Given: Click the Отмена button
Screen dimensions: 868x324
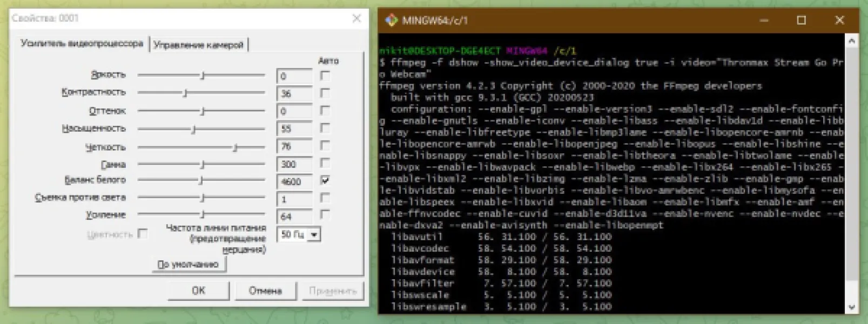Looking at the screenshot, I should pyautogui.click(x=265, y=291).
